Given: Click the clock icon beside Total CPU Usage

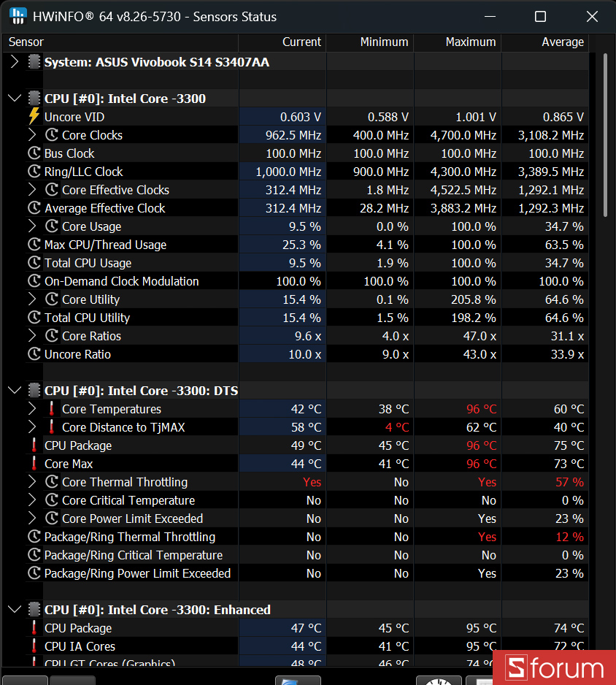Looking at the screenshot, I should (x=34, y=263).
